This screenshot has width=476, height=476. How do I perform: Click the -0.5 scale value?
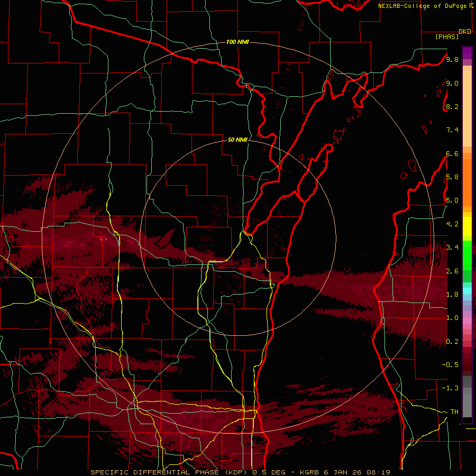pyautogui.click(x=450, y=365)
